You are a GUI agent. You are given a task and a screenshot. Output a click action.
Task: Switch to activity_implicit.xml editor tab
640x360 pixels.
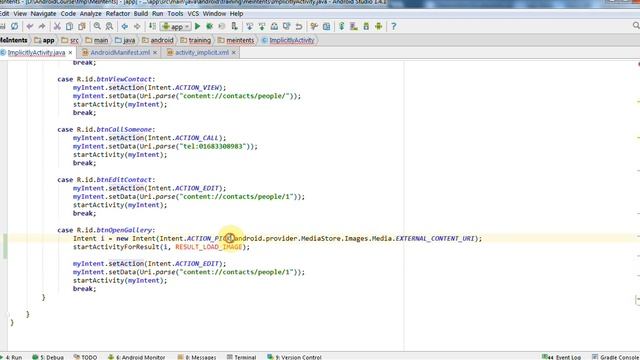202,53
